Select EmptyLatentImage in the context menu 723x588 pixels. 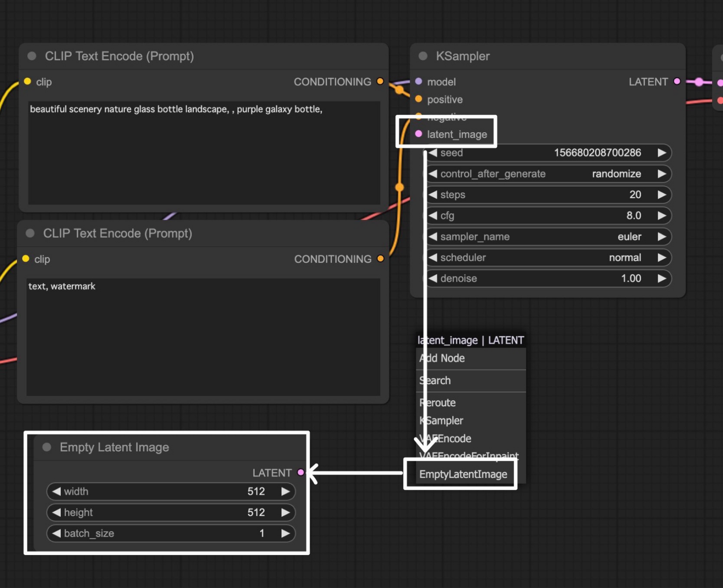463,474
